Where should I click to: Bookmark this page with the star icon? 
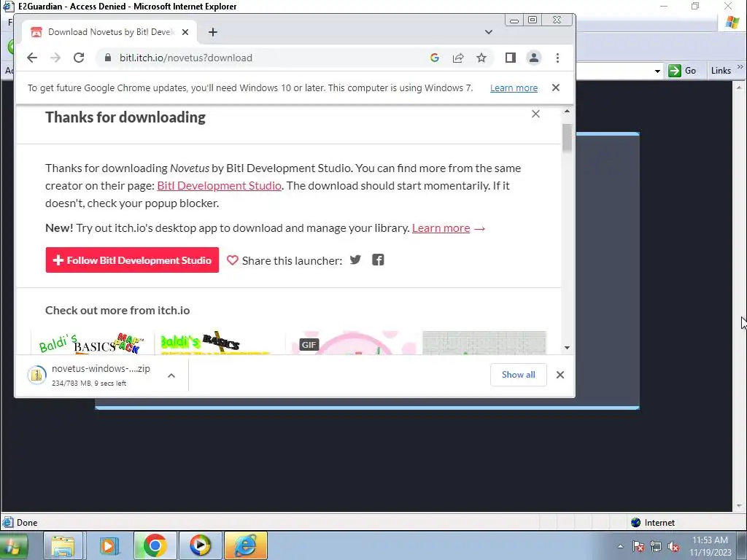(481, 58)
